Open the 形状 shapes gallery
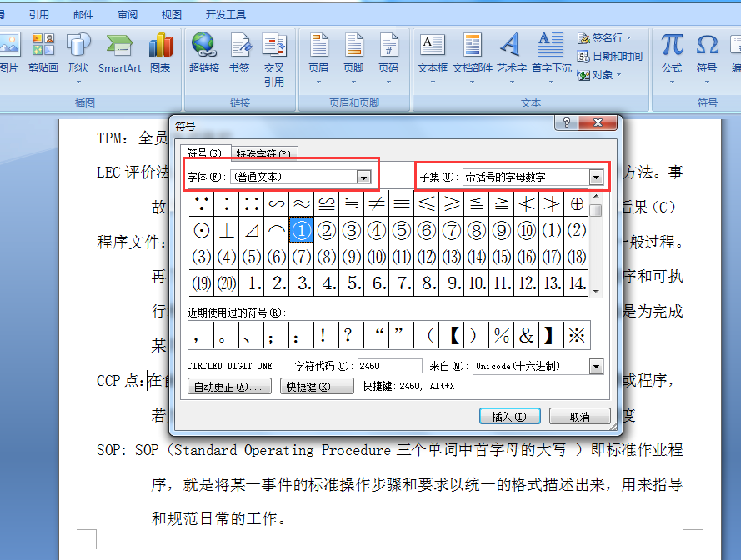This screenshot has width=741, height=560. [78, 57]
